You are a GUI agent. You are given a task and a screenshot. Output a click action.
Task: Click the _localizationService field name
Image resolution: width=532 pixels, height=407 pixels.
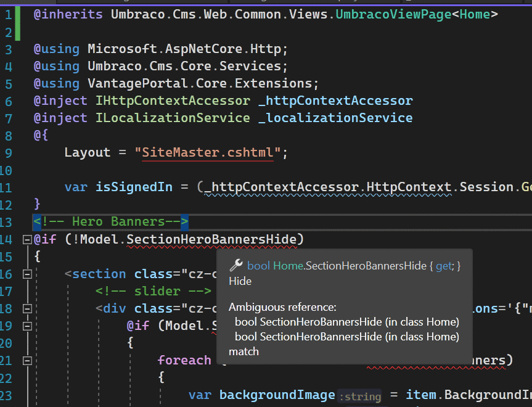click(335, 118)
